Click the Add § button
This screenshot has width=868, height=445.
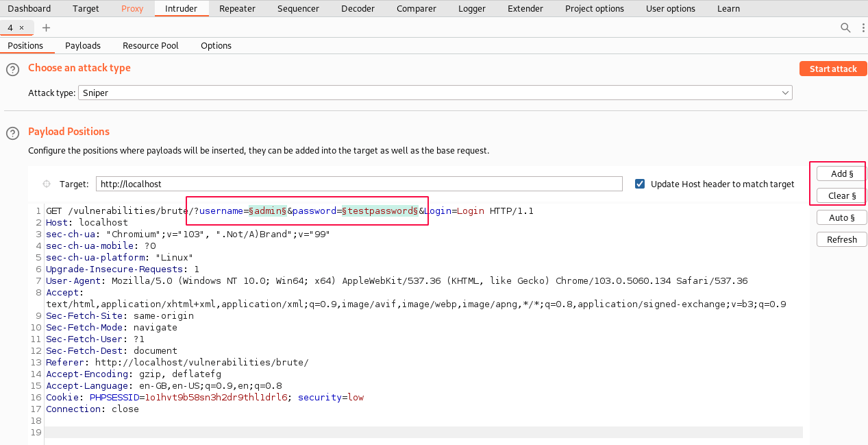tap(841, 173)
